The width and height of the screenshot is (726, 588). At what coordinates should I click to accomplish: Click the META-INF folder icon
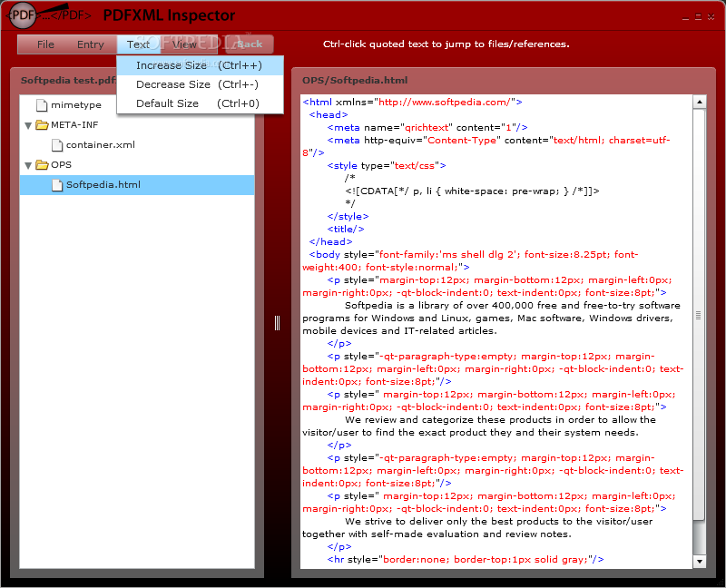[42, 124]
